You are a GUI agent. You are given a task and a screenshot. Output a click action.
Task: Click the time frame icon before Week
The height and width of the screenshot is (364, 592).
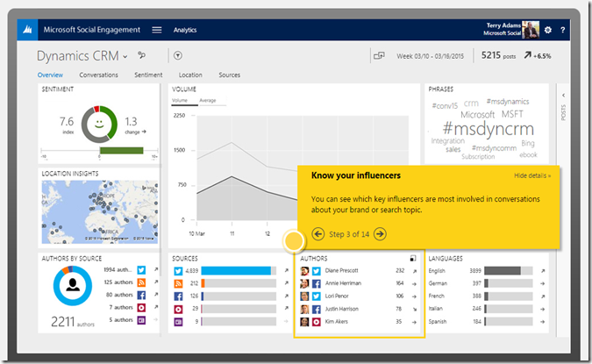(x=379, y=56)
